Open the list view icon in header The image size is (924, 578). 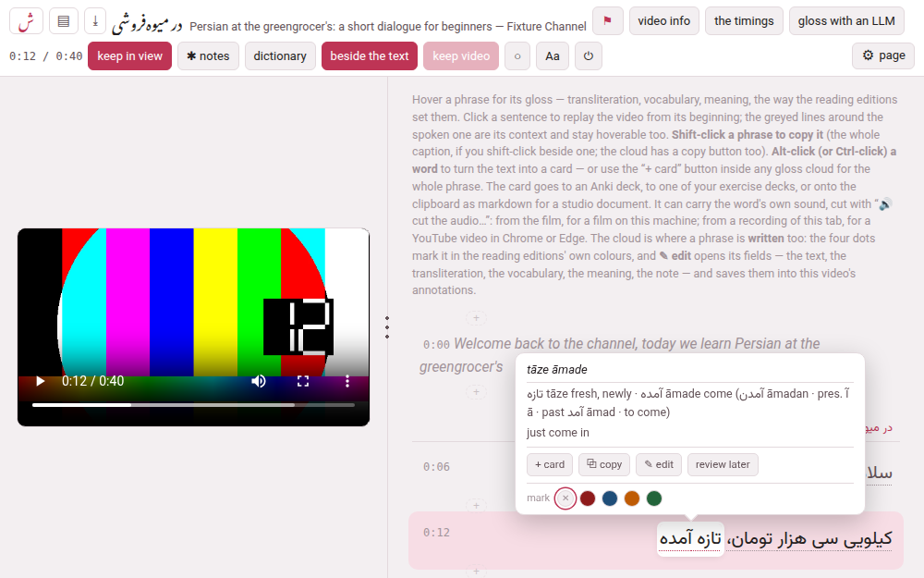click(x=64, y=21)
